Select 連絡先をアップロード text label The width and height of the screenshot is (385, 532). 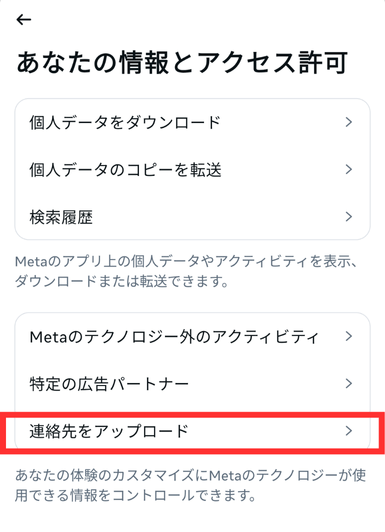(109, 431)
